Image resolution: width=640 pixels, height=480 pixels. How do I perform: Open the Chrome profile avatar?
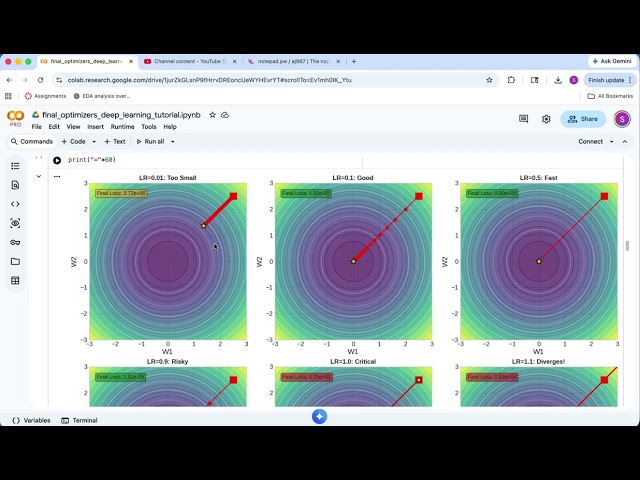pos(573,80)
